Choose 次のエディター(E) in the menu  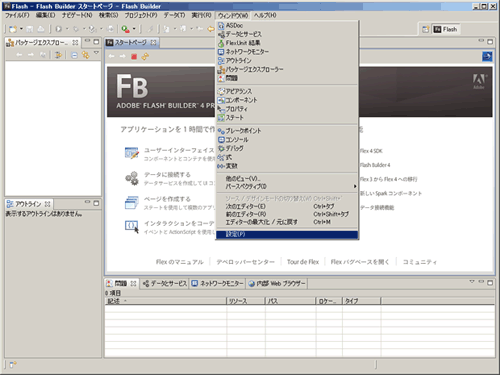[287, 206]
